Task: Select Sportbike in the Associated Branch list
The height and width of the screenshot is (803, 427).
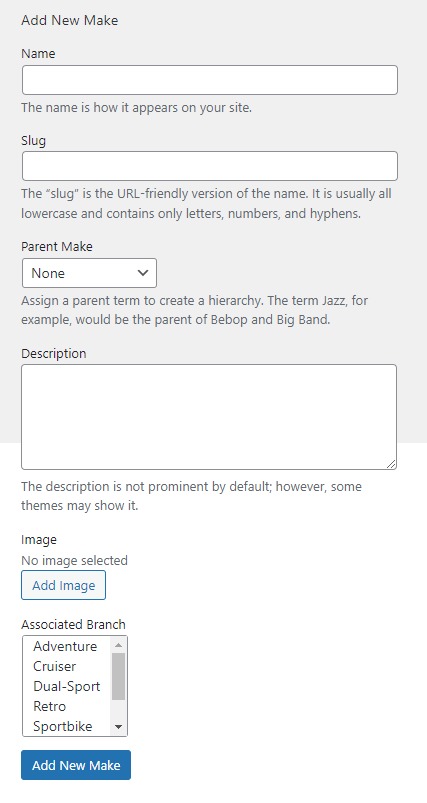Action: click(67, 726)
